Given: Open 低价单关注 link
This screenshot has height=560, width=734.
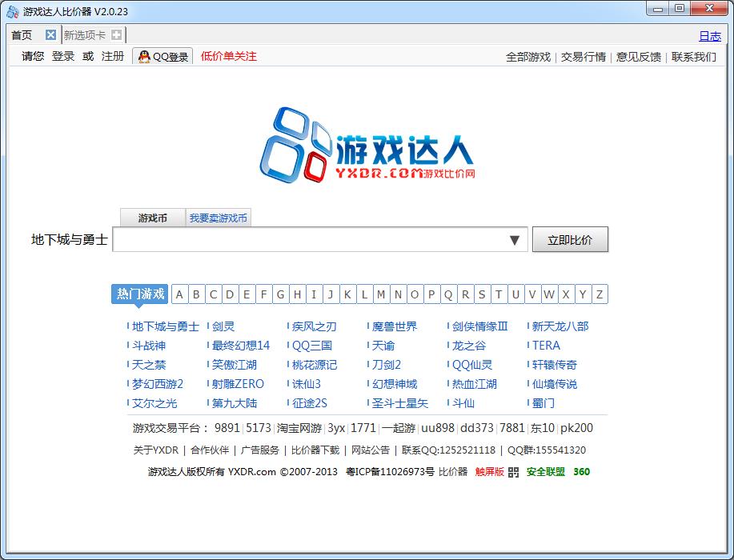Looking at the screenshot, I should [x=228, y=56].
